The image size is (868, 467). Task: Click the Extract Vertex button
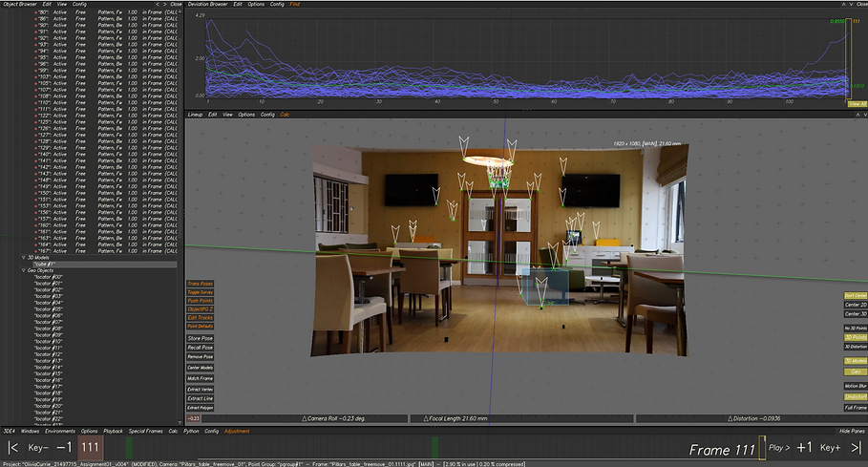[x=200, y=389]
